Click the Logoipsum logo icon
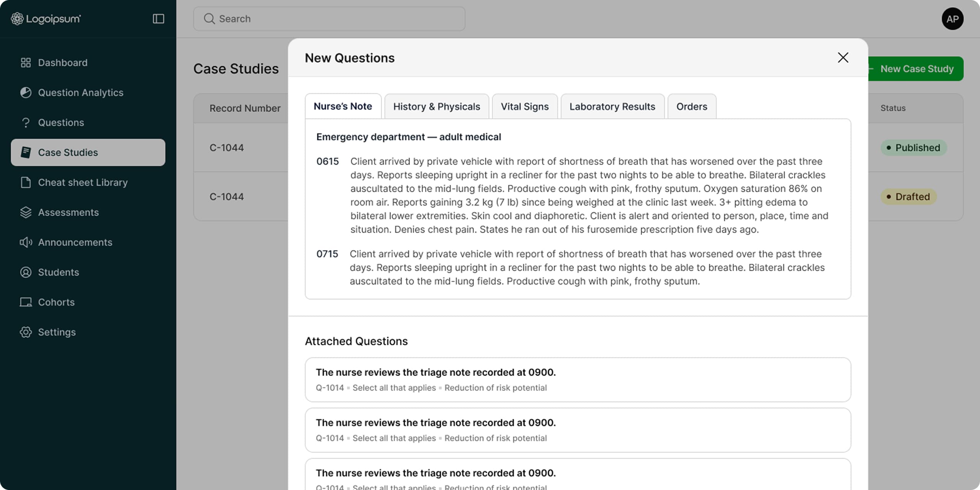980x490 pixels. tap(17, 18)
